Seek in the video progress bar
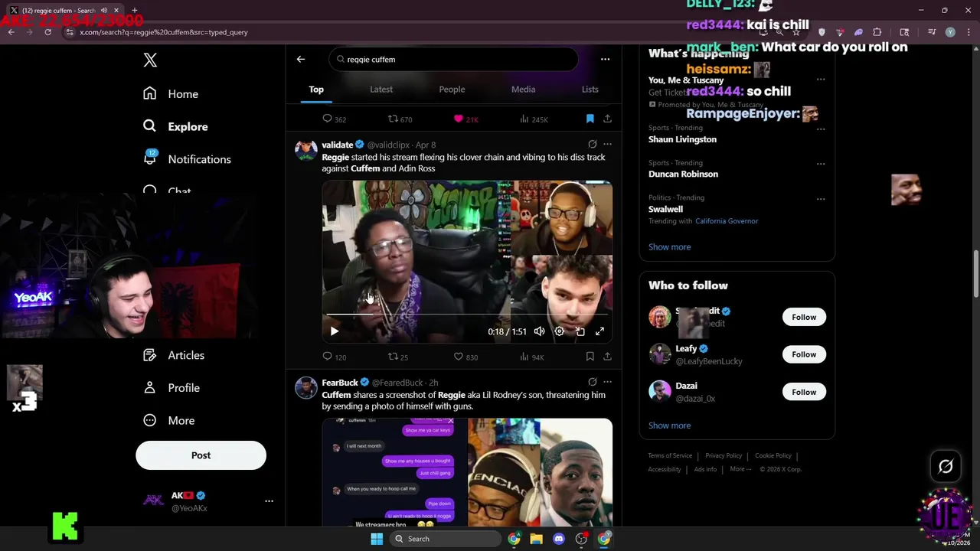 (467, 315)
